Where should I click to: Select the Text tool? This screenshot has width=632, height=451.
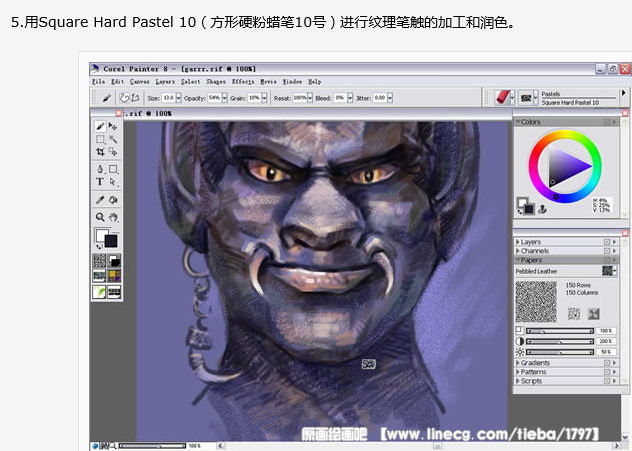point(100,182)
